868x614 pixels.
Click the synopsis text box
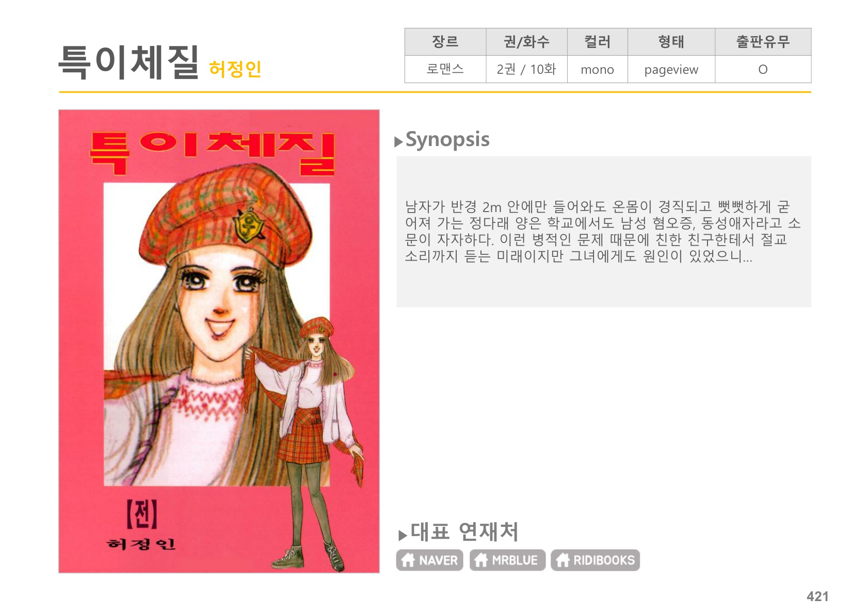click(604, 232)
